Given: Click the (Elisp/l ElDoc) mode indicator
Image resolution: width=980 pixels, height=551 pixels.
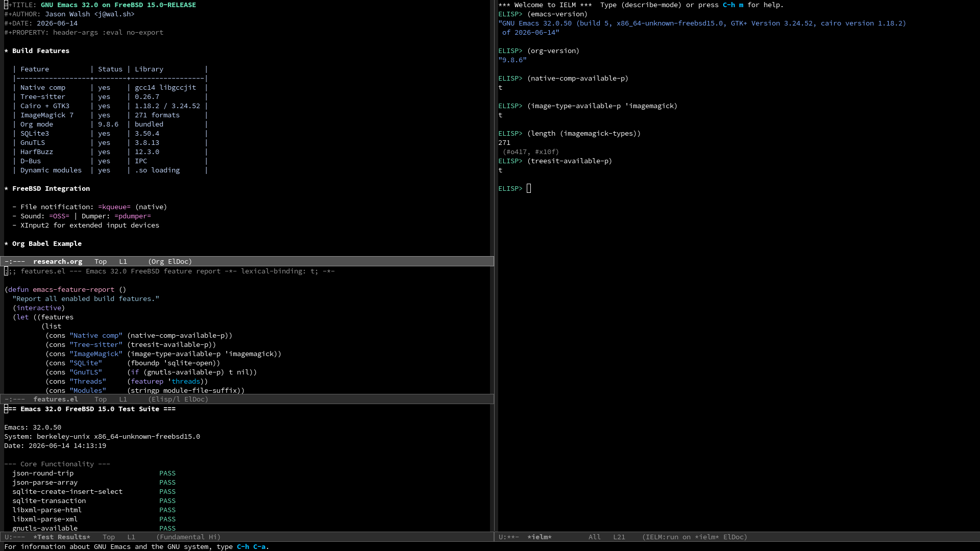Looking at the screenshot, I should pyautogui.click(x=178, y=399).
